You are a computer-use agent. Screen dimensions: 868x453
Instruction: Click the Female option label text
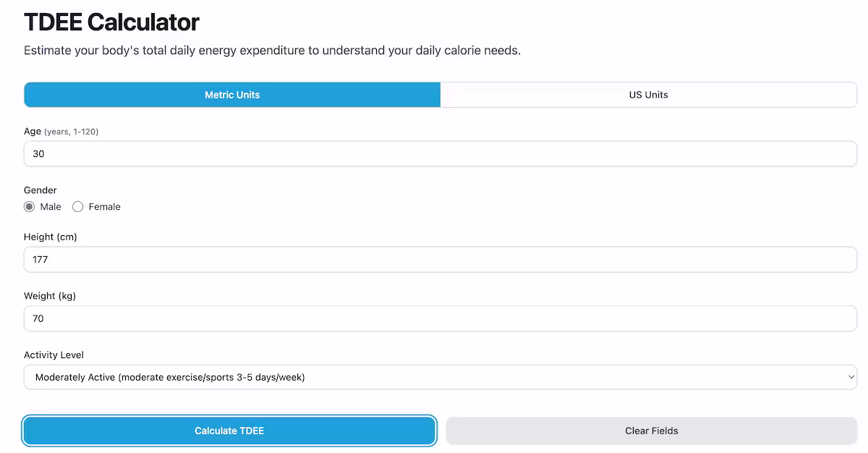[x=104, y=207]
